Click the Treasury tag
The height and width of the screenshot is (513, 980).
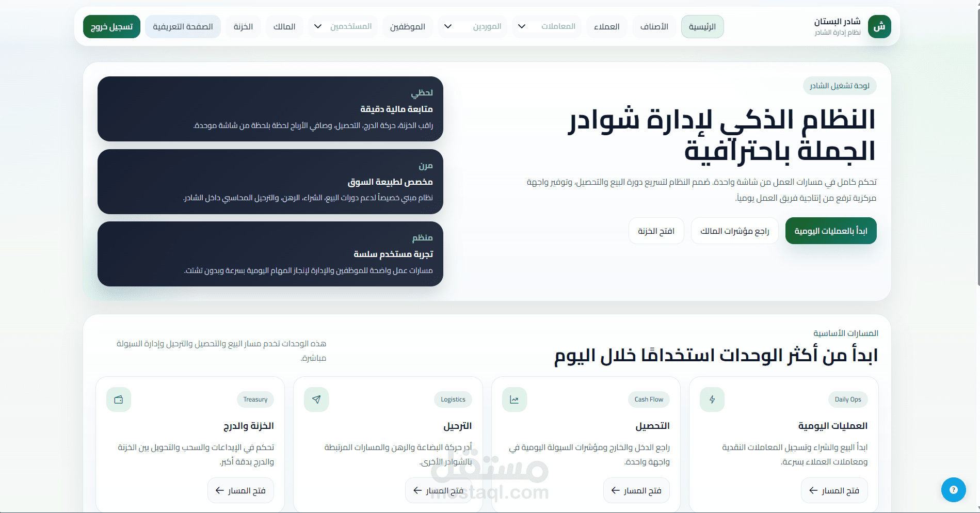pyautogui.click(x=255, y=399)
